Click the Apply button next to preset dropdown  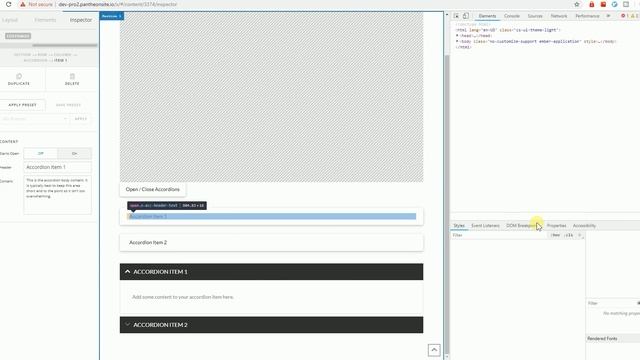pyautogui.click(x=81, y=119)
